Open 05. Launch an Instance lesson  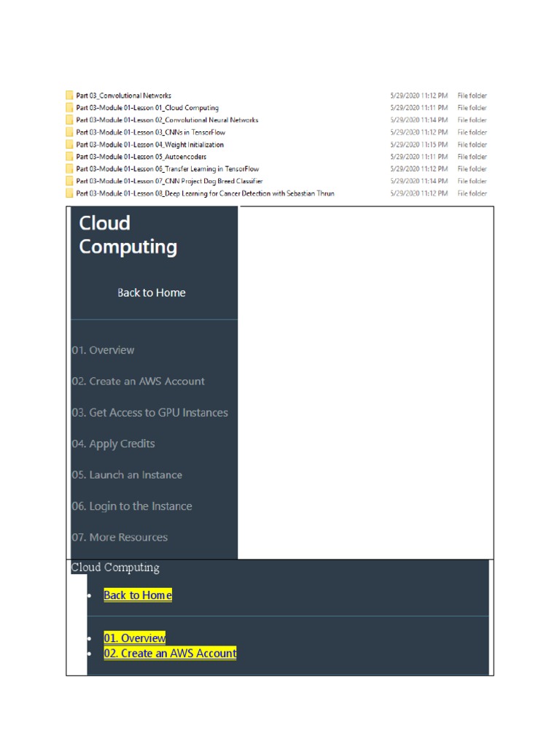pos(127,475)
